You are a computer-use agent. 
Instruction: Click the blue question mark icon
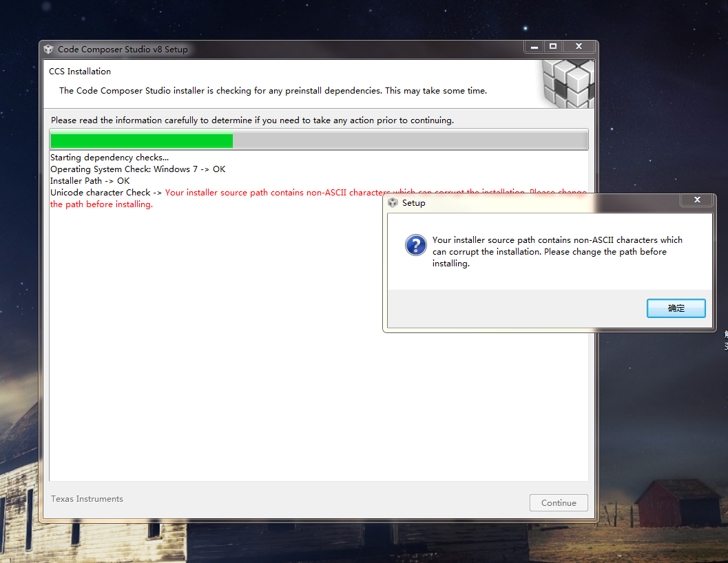pyautogui.click(x=415, y=245)
